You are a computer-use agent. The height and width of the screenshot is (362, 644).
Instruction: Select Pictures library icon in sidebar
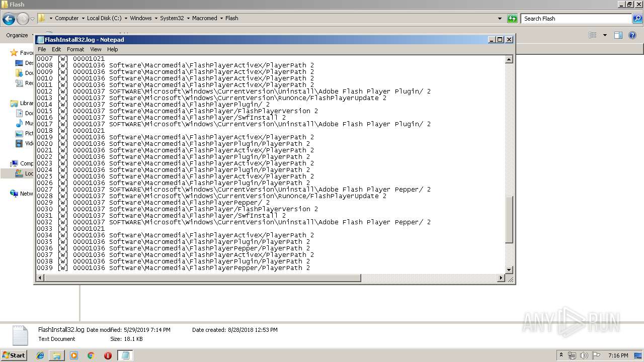(19, 133)
